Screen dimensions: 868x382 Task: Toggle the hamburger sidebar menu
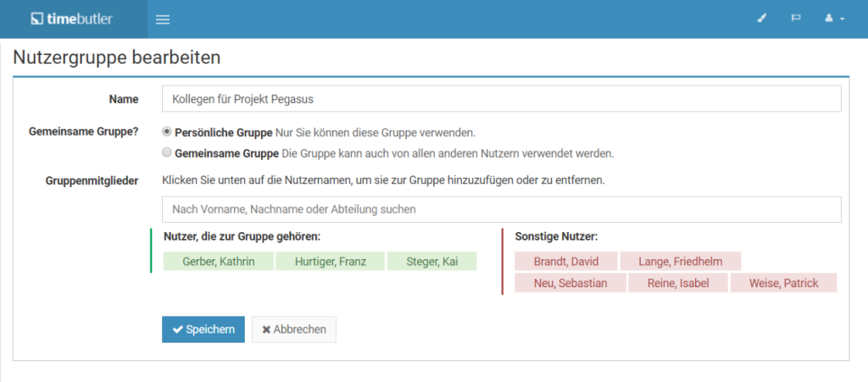(164, 19)
